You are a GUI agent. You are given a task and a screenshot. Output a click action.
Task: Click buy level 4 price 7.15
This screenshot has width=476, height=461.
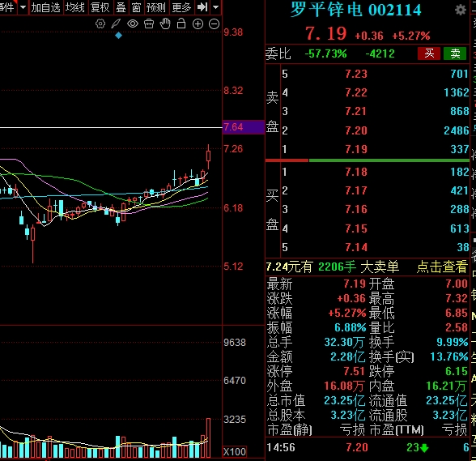(x=356, y=228)
